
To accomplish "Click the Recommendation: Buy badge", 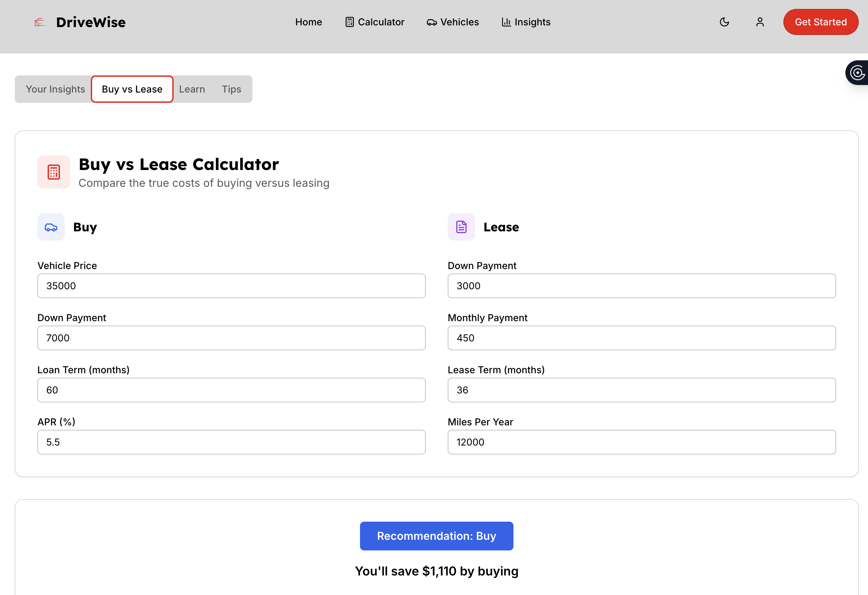I will (436, 536).
